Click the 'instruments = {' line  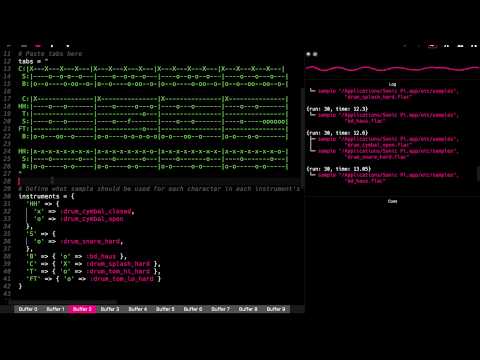(x=46, y=196)
